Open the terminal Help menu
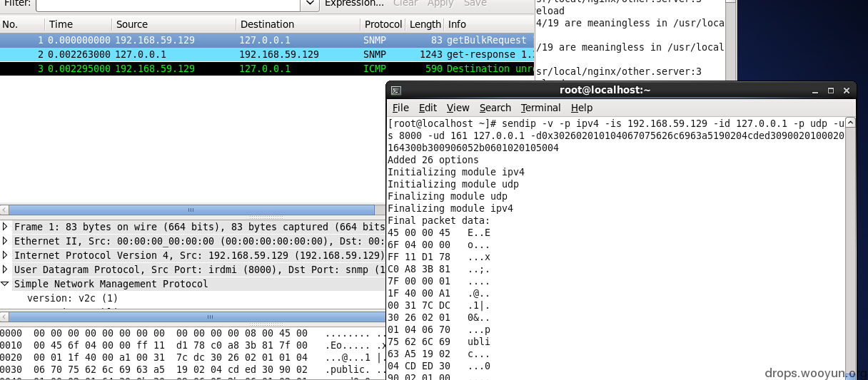The width and height of the screenshot is (868, 380). tap(582, 108)
